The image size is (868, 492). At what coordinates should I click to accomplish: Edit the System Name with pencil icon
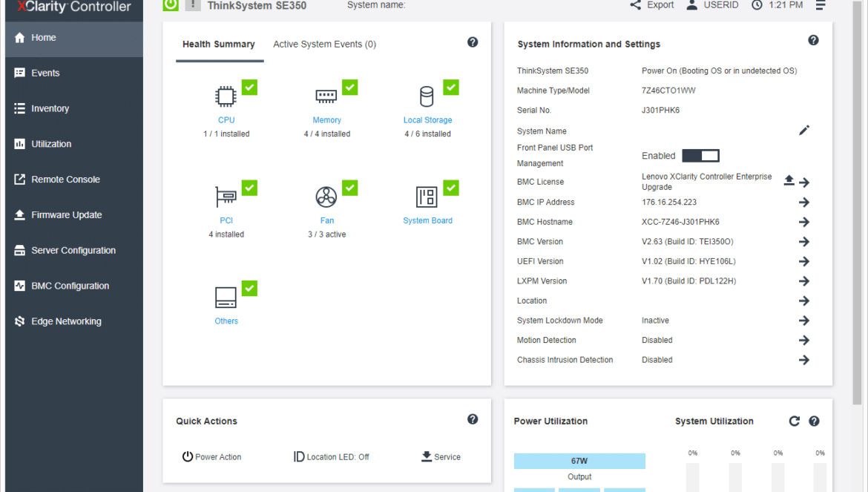804,130
